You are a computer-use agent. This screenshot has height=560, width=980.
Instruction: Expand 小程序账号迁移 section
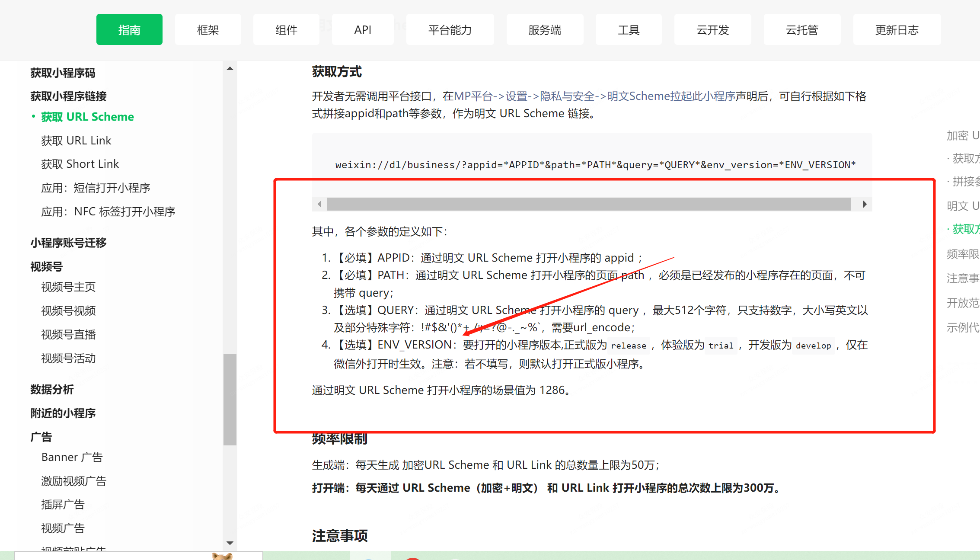[x=68, y=243]
